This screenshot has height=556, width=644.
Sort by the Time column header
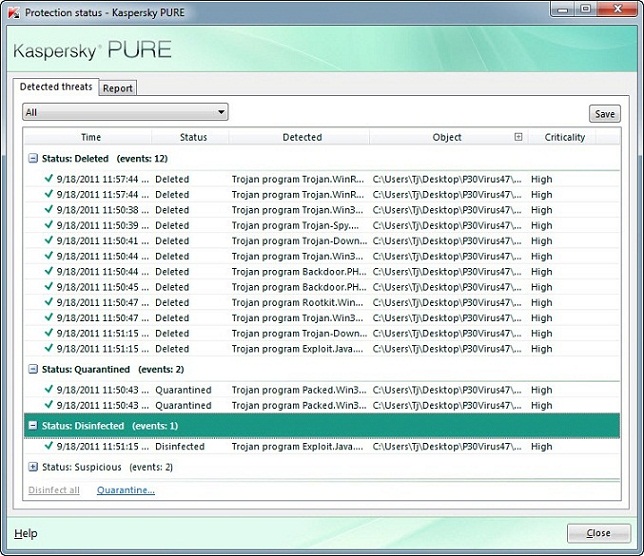coord(91,137)
